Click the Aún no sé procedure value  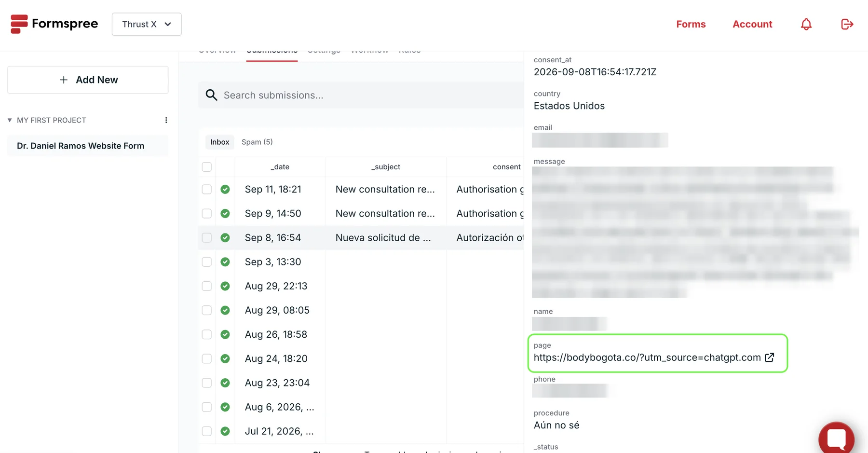click(x=556, y=425)
